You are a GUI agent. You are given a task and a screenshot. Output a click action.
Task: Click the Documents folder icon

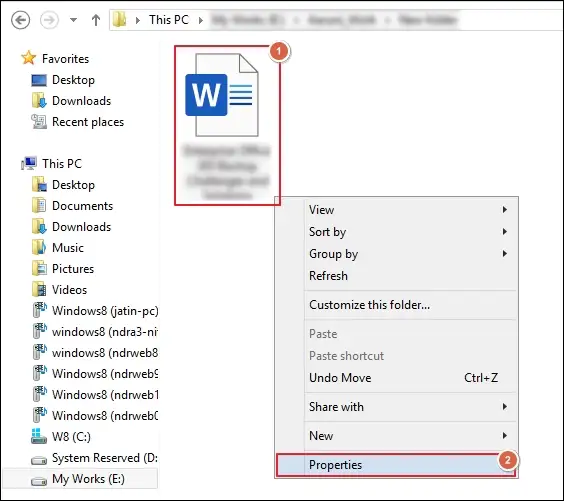point(39,205)
